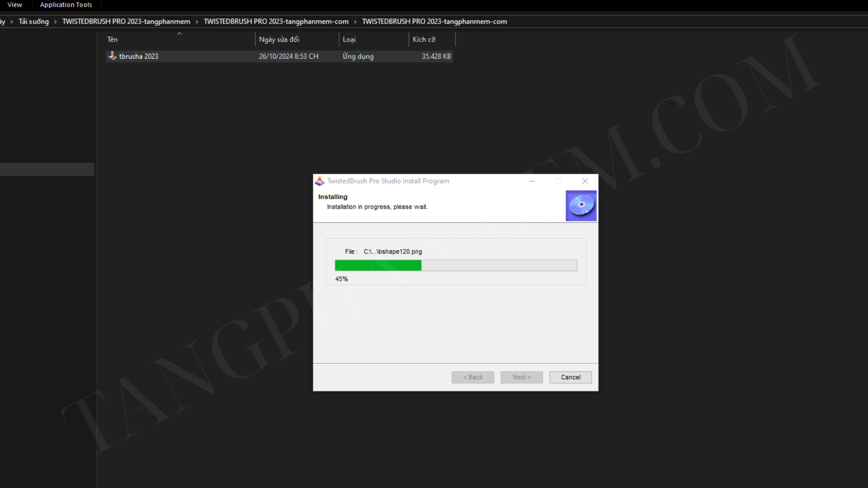Image resolution: width=868 pixels, height=488 pixels.
Task: Close the TwistedBrush Pro Studio installer
Action: pyautogui.click(x=585, y=181)
